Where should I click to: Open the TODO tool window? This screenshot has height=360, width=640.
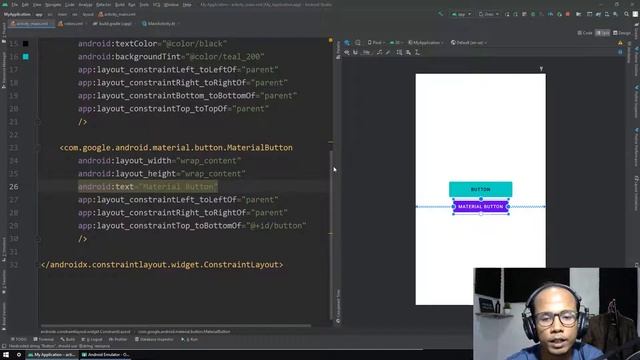pos(19,339)
